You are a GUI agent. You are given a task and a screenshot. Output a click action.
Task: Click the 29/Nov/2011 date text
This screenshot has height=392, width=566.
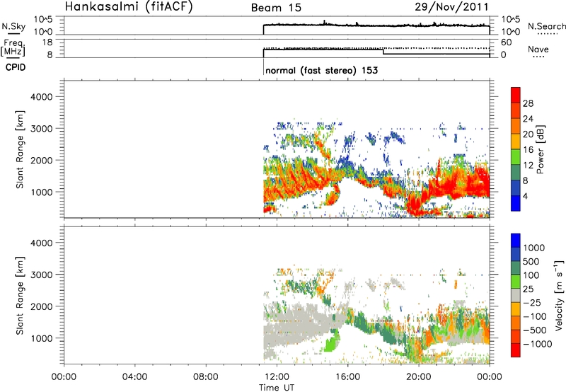pyautogui.click(x=451, y=7)
